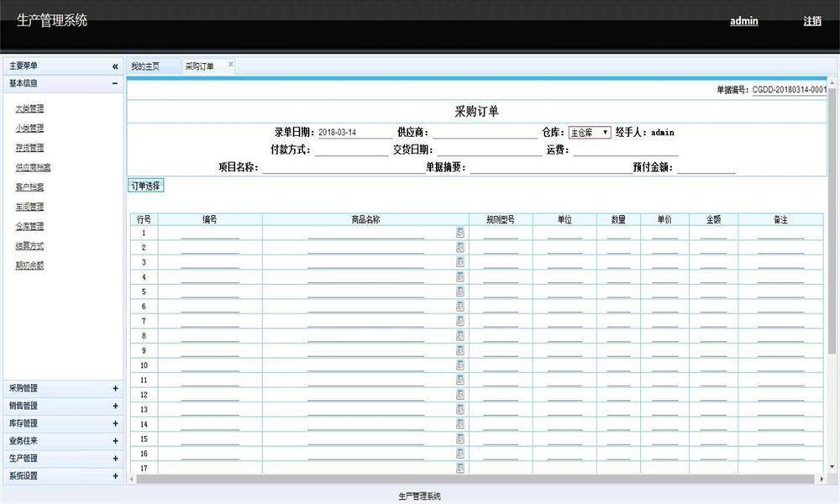
Task: Click the vertical scrollbar down arrow
Action: 832,466
